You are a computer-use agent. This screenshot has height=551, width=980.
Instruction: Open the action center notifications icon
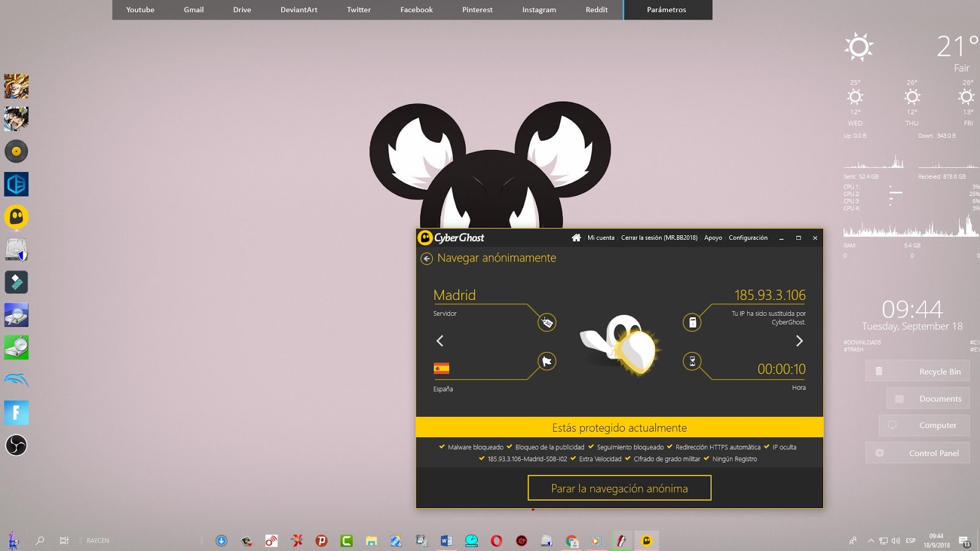click(964, 541)
